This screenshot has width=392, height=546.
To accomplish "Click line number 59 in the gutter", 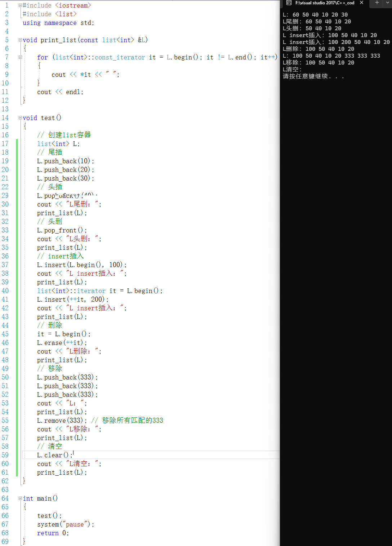I will (5, 455).
